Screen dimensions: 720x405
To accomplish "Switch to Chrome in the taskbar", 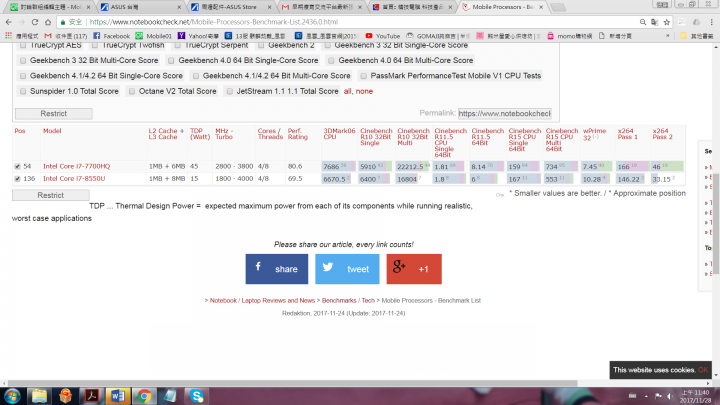I will pos(144,396).
